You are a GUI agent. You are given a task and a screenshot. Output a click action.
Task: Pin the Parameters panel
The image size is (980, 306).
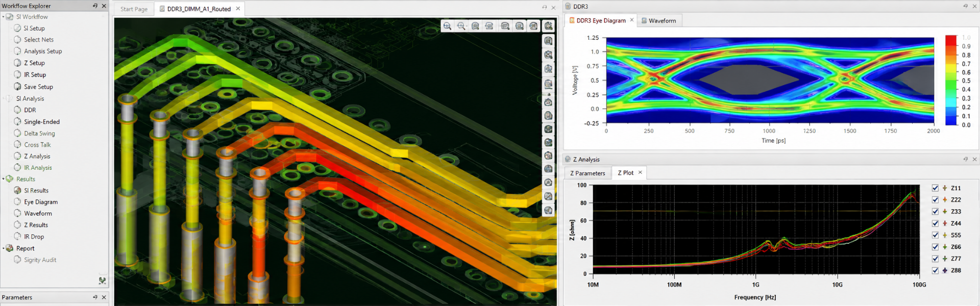pyautogui.click(x=95, y=297)
